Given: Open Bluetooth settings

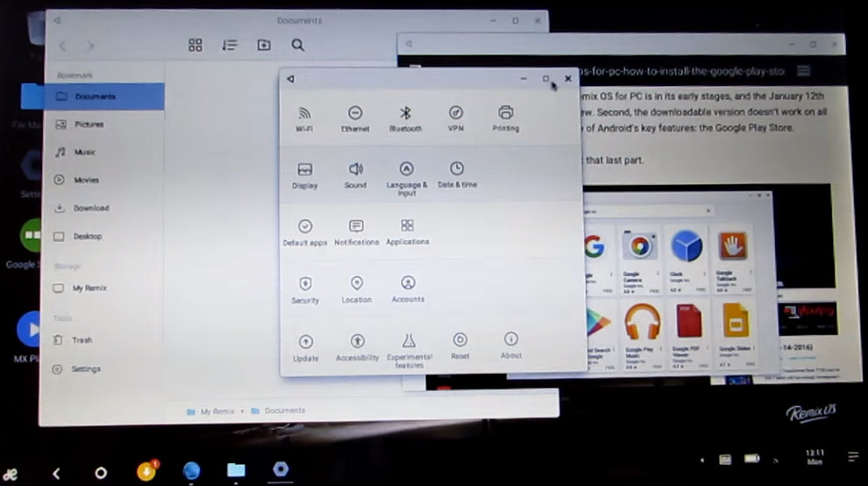Looking at the screenshot, I should click(x=405, y=118).
